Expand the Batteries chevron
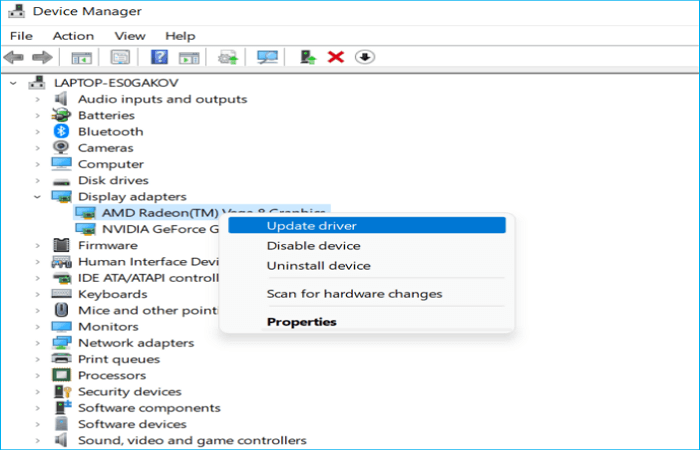Screen dimensions: 700x450 tap(38, 116)
